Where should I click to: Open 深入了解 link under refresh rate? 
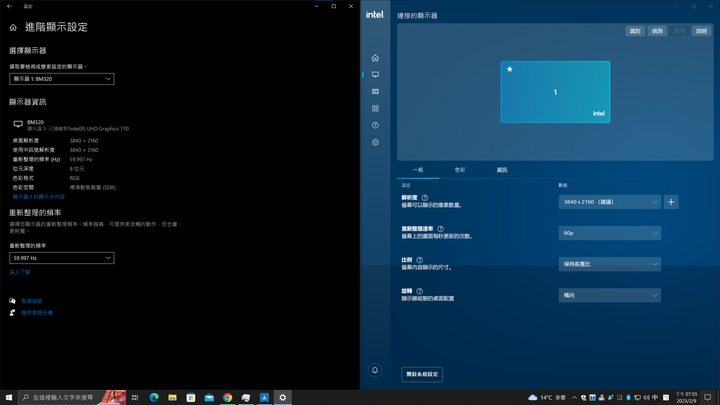tap(20, 272)
